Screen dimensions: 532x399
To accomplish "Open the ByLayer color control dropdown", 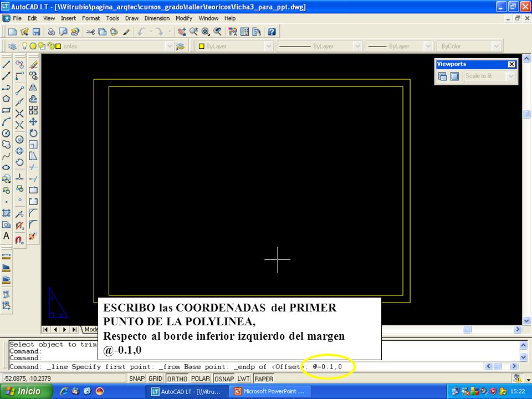I will pyautogui.click(x=269, y=46).
